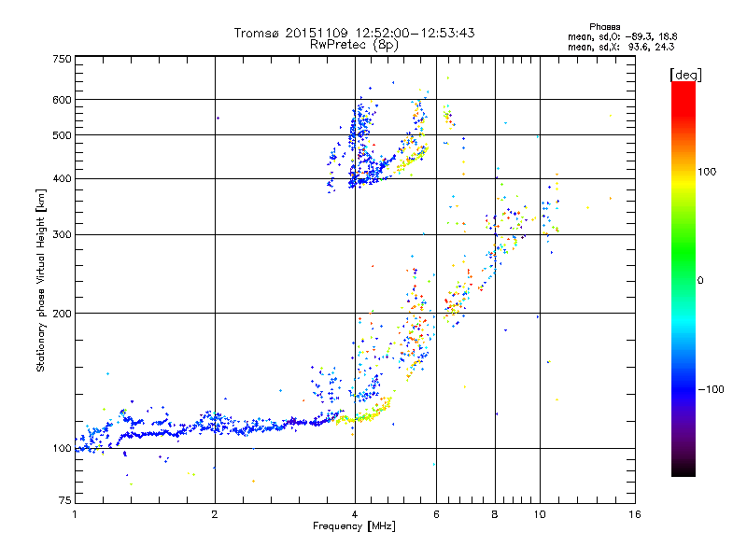Click the '500' y-axis label
The image size is (747, 560).
(62, 135)
